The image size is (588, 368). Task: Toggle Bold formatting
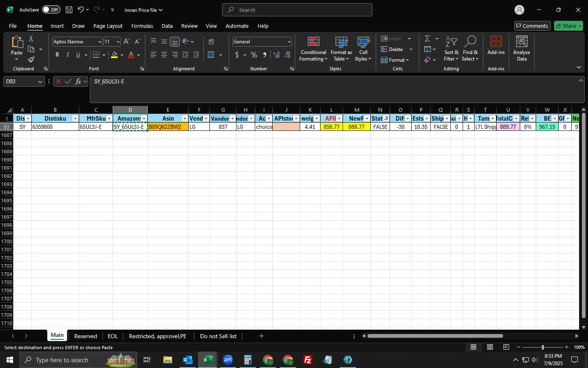point(57,55)
